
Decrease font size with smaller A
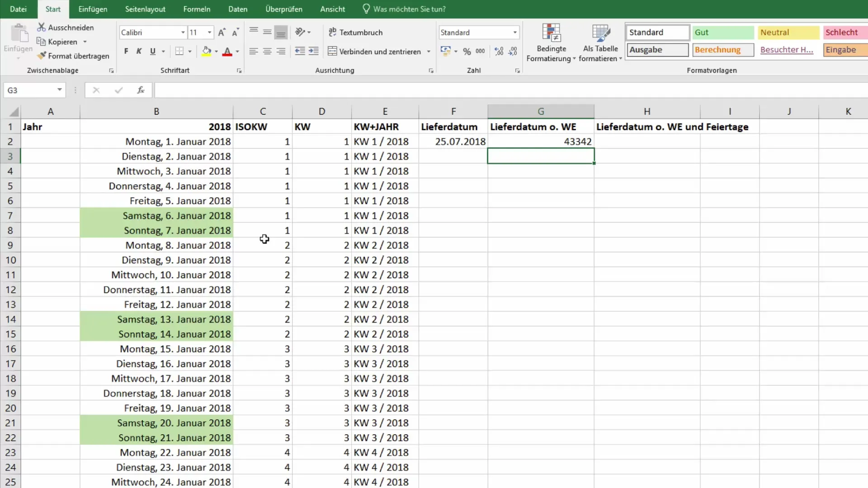tap(235, 32)
